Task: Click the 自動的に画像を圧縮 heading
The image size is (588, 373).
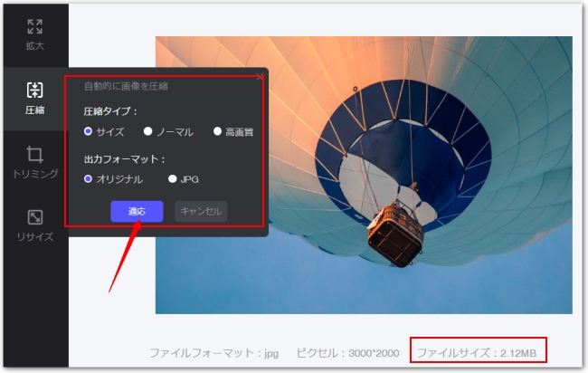Action: point(126,86)
